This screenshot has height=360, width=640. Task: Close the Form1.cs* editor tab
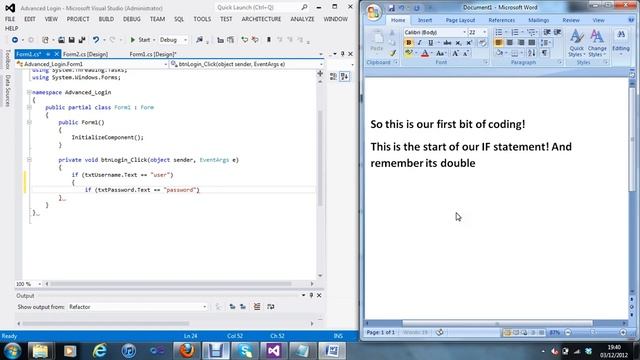tap(56, 54)
